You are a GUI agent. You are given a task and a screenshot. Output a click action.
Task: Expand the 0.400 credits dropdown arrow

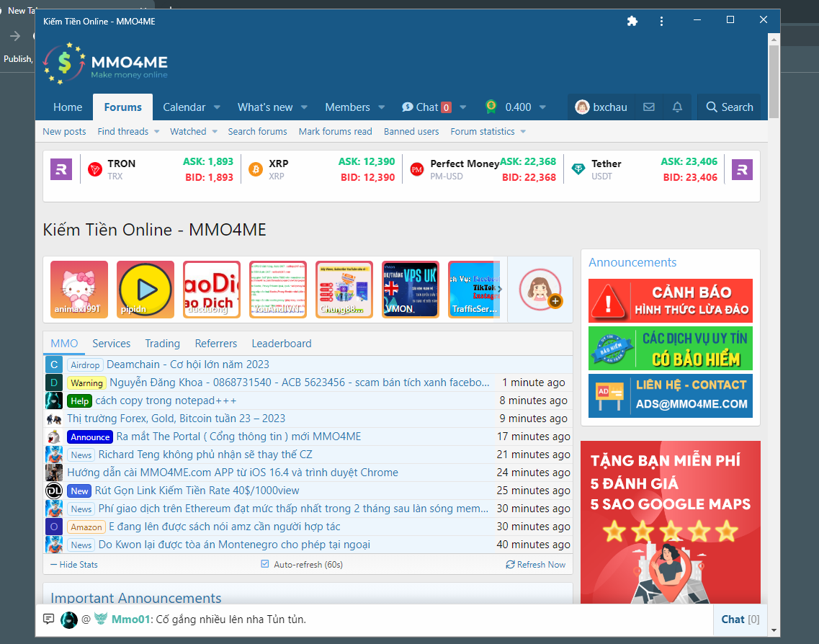click(542, 107)
